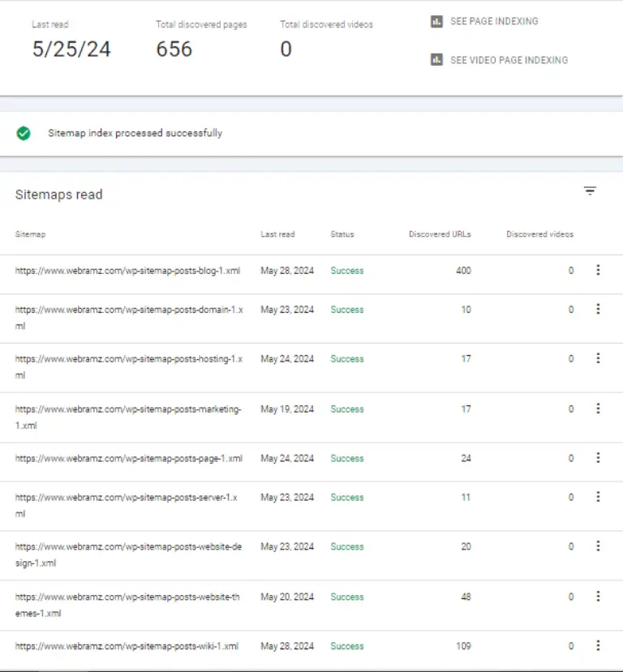Click the May 20, 2024 date cell
This screenshot has width=623, height=672.
coord(287,597)
